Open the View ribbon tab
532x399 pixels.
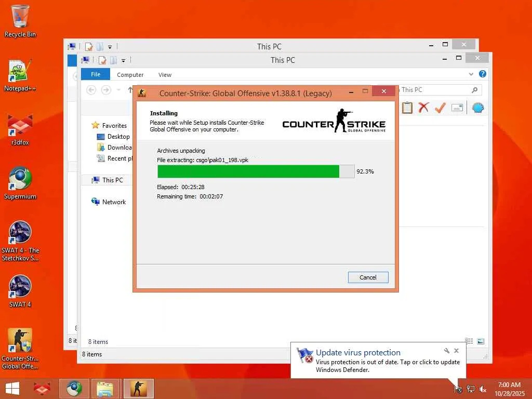tap(165, 75)
